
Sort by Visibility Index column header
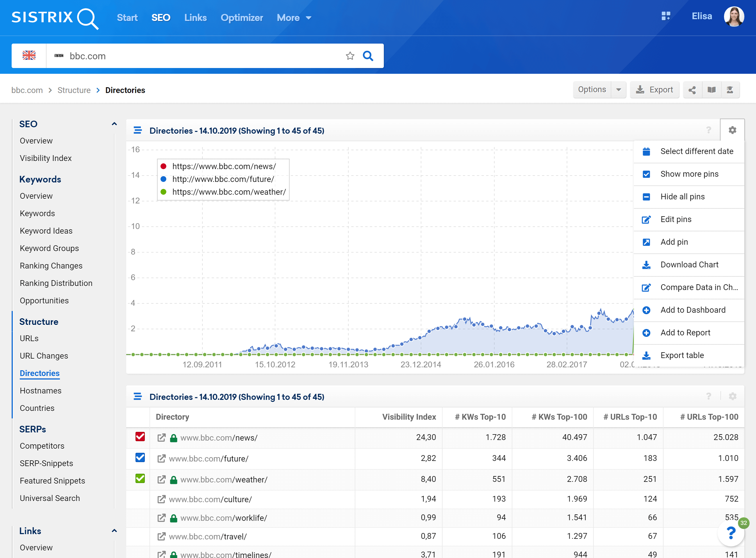[409, 417]
